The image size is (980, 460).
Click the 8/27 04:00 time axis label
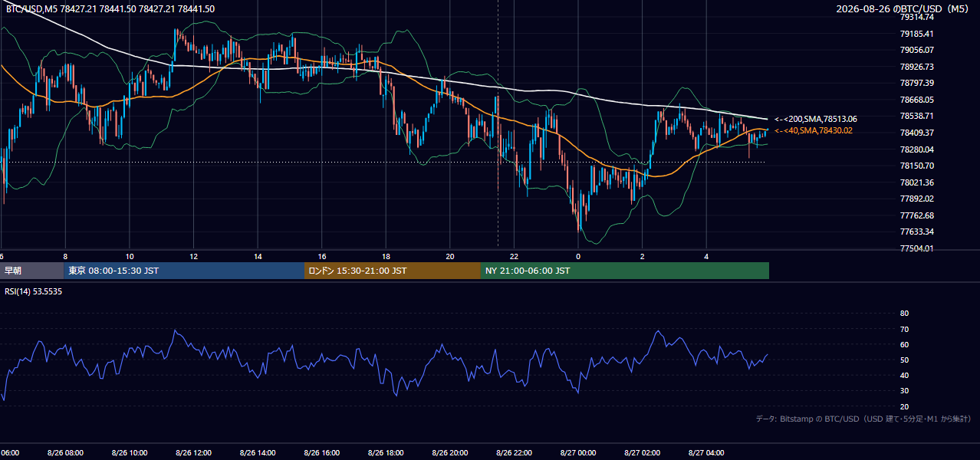(706, 453)
